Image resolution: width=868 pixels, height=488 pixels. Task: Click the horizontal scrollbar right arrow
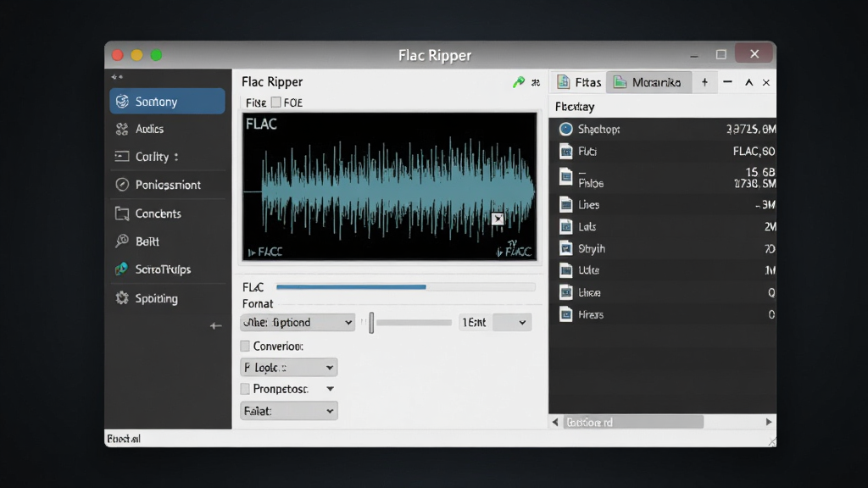(768, 422)
